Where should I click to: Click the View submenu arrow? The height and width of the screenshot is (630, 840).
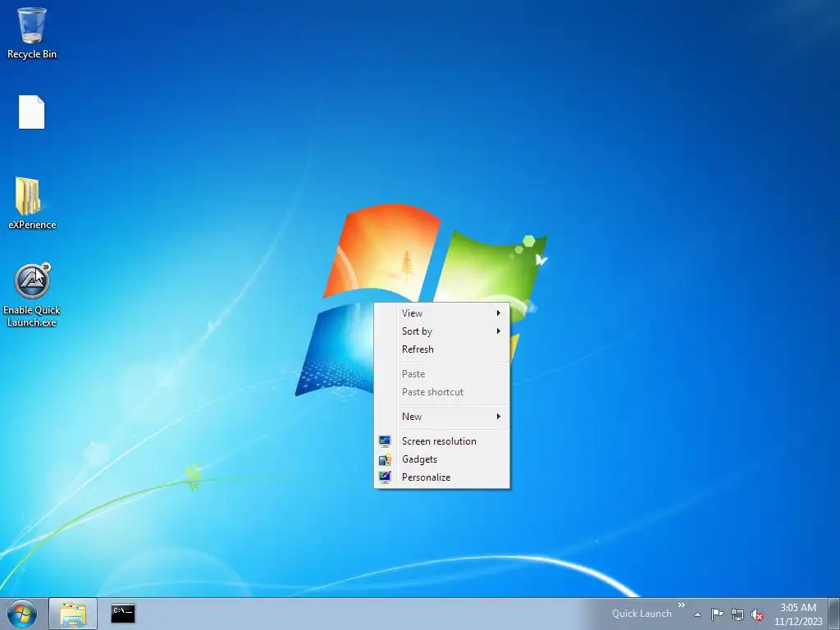498,313
